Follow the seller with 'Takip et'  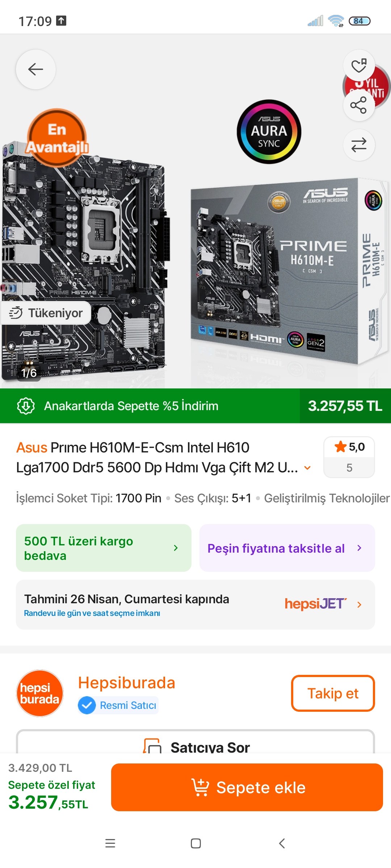[333, 693]
